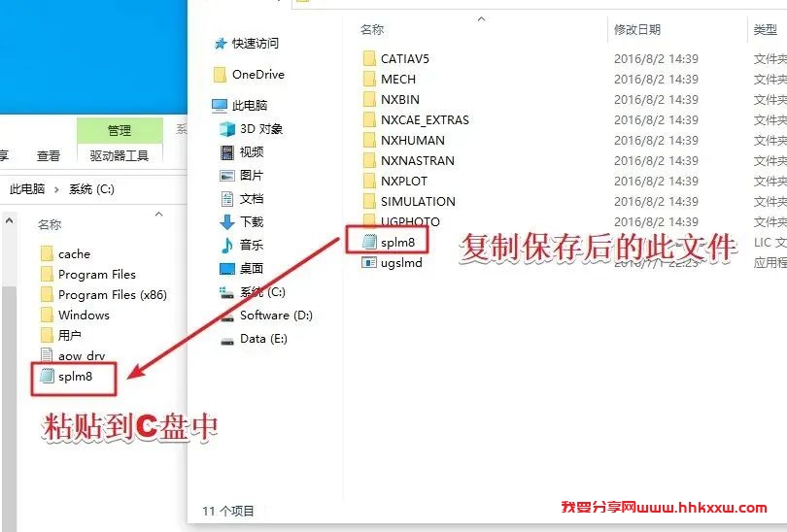
Task: Open the 管理 ribbon tab in C: window
Action: 120,131
